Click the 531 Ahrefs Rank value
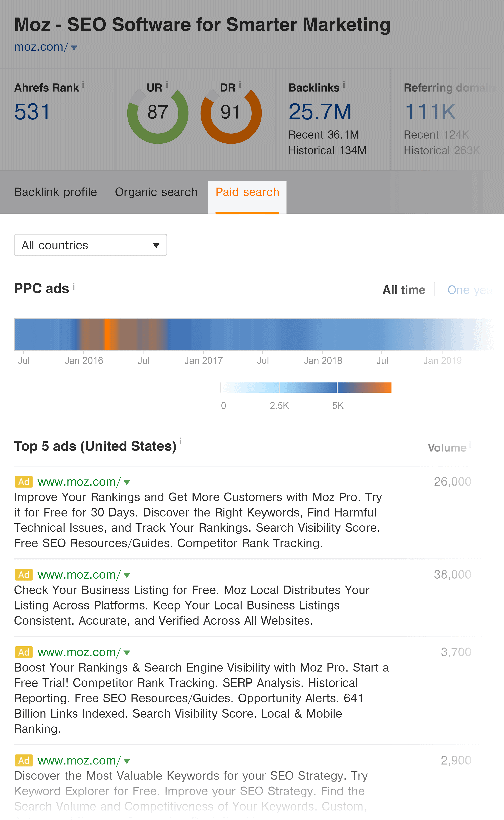 click(x=32, y=111)
